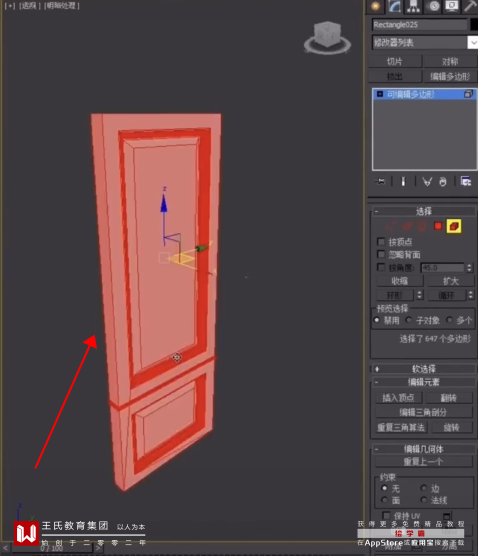Open the Hierarchy panel tab
478x556 pixels.
point(413,6)
